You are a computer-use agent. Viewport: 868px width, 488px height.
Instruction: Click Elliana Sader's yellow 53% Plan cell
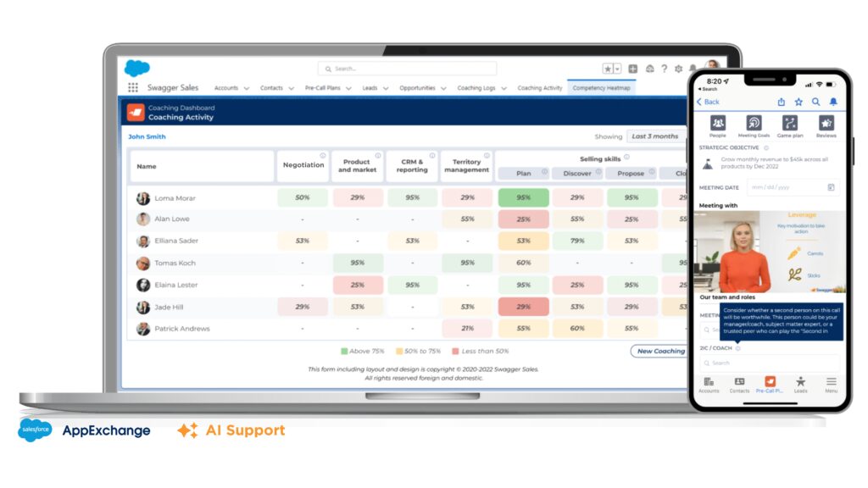pyautogui.click(x=523, y=241)
